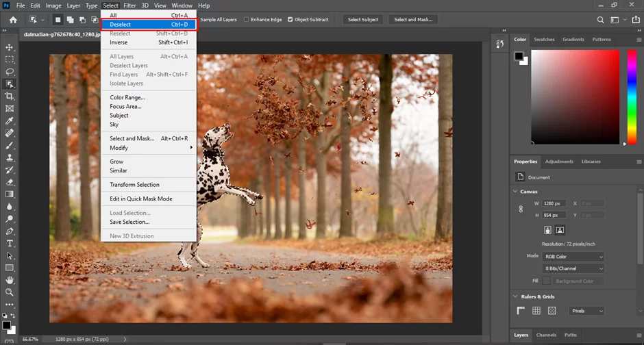Select the Hand tool
The height and width of the screenshot is (345, 644).
click(10, 280)
